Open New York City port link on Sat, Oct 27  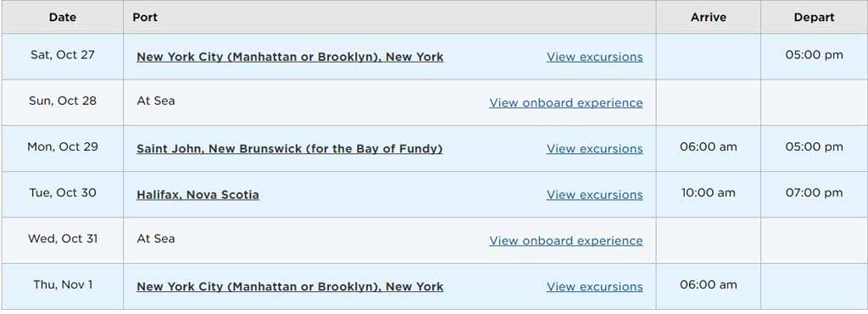(290, 57)
